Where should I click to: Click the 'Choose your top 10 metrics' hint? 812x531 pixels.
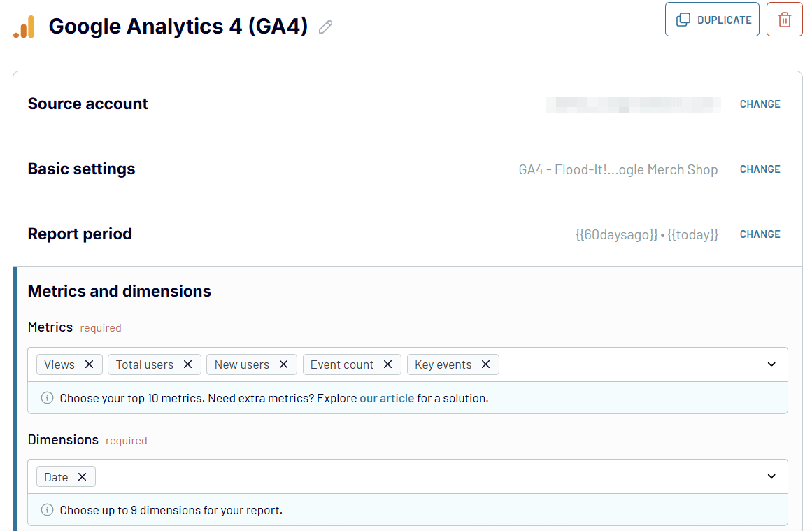(274, 398)
